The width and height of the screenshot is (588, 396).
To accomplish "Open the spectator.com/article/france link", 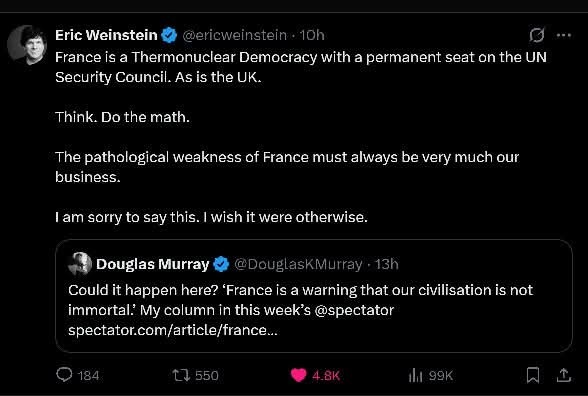I will (x=173, y=330).
